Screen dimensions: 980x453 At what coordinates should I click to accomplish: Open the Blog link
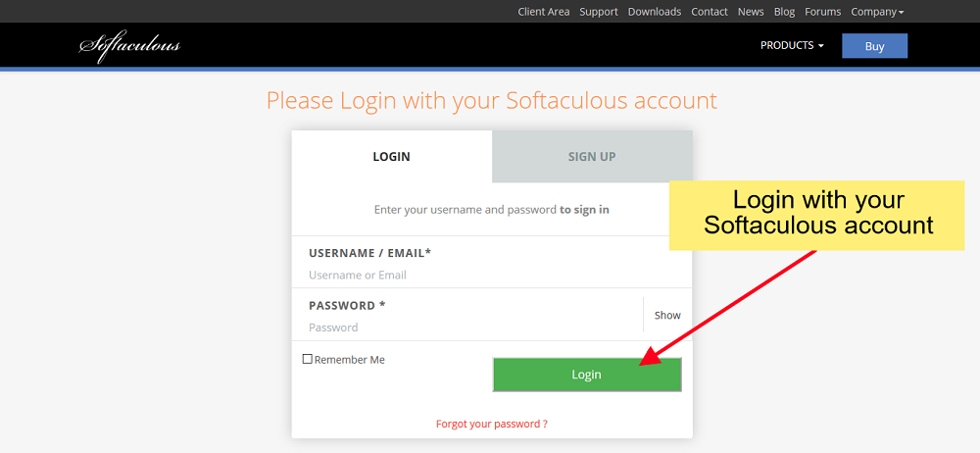pyautogui.click(x=784, y=11)
